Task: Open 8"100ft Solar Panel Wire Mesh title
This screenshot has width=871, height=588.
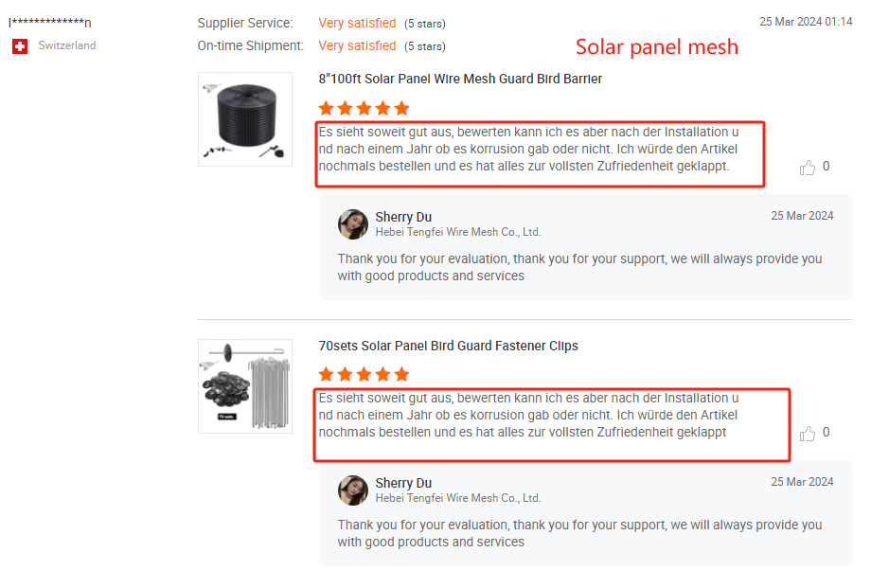Action: pyautogui.click(x=460, y=79)
